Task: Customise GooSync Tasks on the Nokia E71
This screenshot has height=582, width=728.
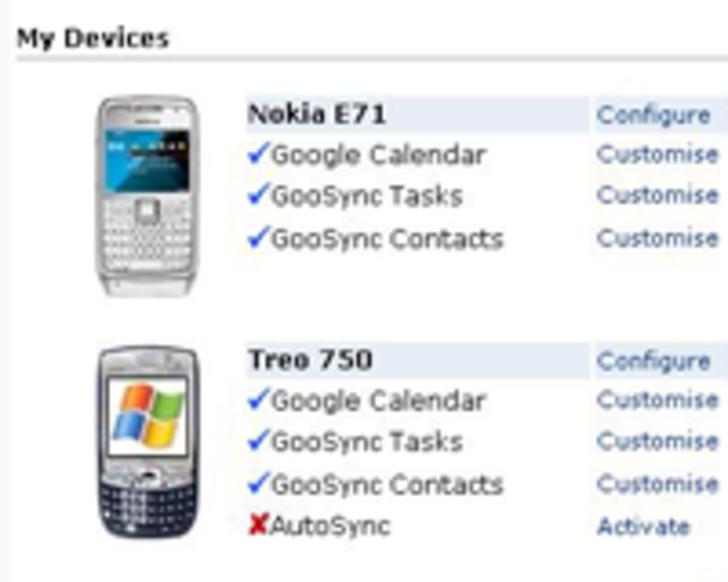Action: pos(657,195)
